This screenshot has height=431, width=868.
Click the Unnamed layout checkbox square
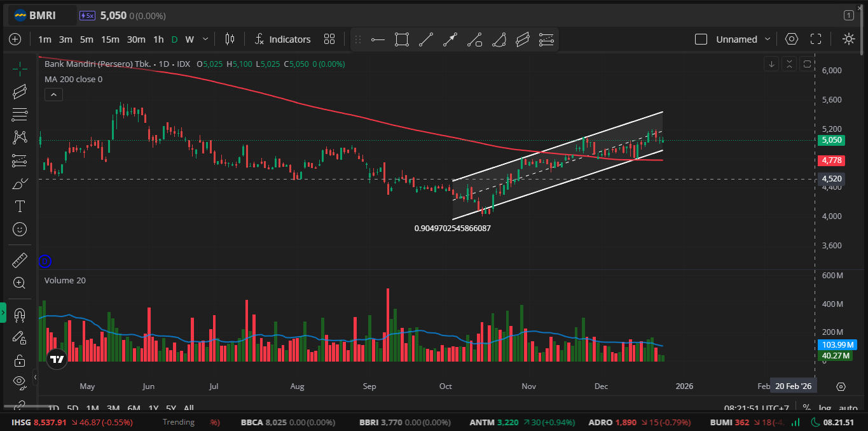[x=701, y=39]
